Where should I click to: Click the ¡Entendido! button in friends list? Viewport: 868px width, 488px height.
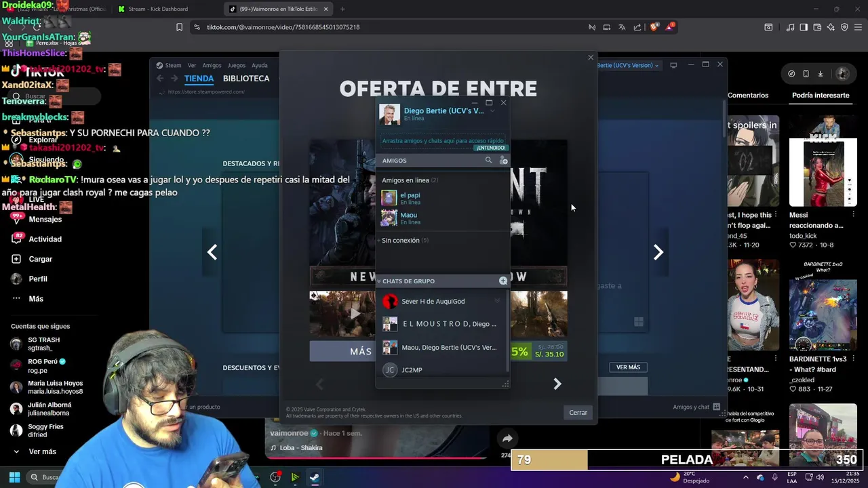click(x=491, y=148)
